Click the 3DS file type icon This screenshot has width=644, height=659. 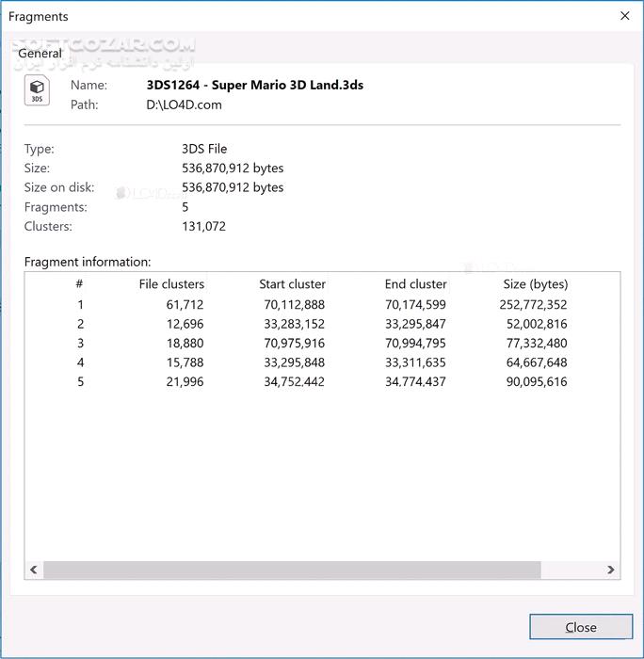[x=37, y=90]
